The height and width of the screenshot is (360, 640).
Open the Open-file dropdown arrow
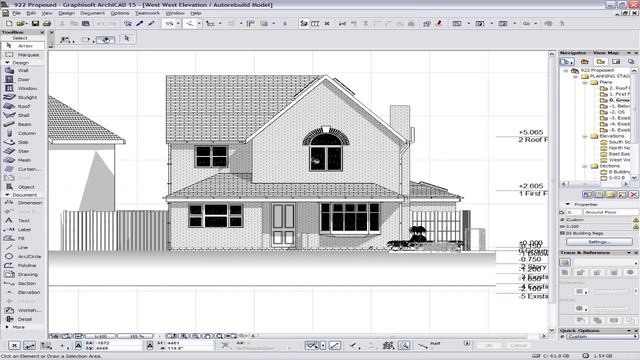(26, 24)
